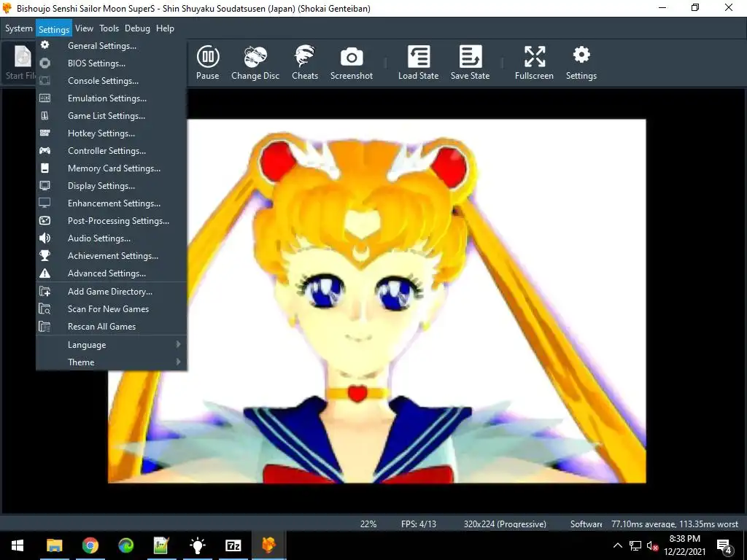Viewport: 747px width, 560px height.
Task: Choose Display Settings... entry
Action: tap(112, 186)
